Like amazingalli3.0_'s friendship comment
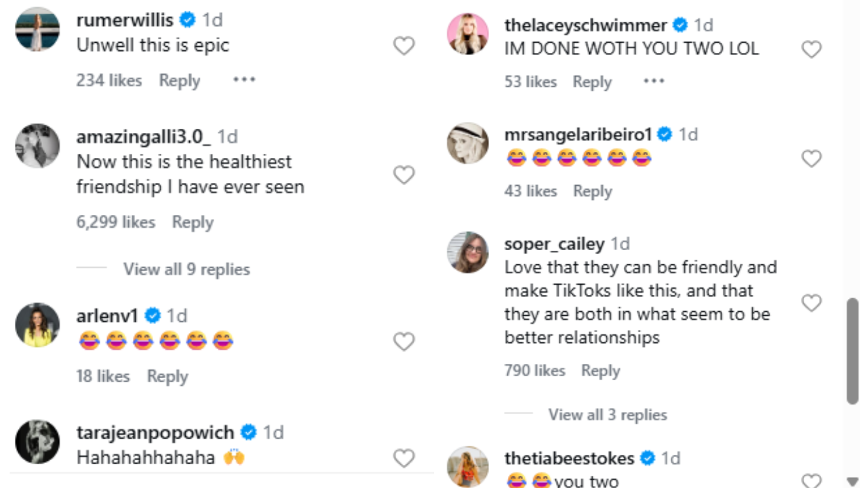The image size is (868, 488). click(403, 174)
